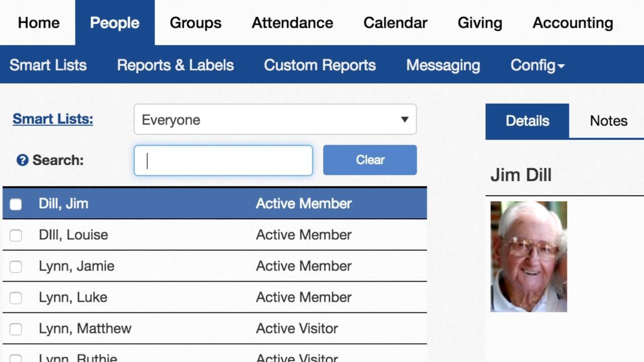Open Jim Dill's profile photo

(528, 256)
